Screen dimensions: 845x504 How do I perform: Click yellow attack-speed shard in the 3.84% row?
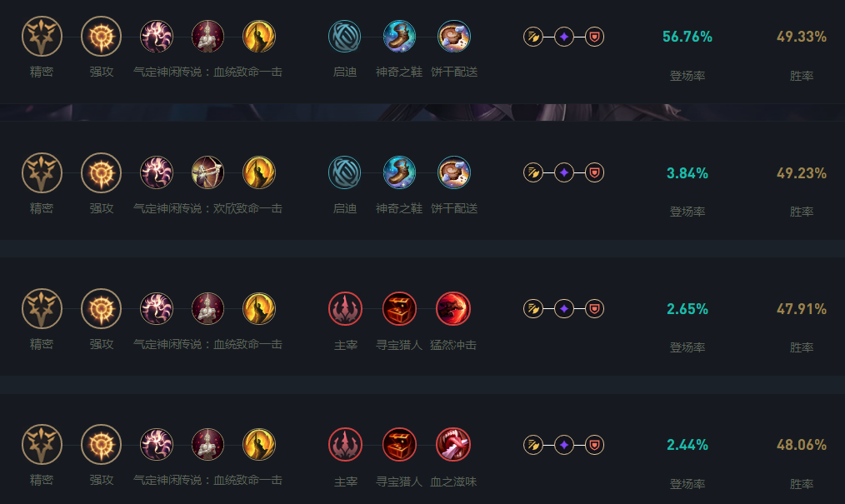pyautogui.click(x=533, y=172)
